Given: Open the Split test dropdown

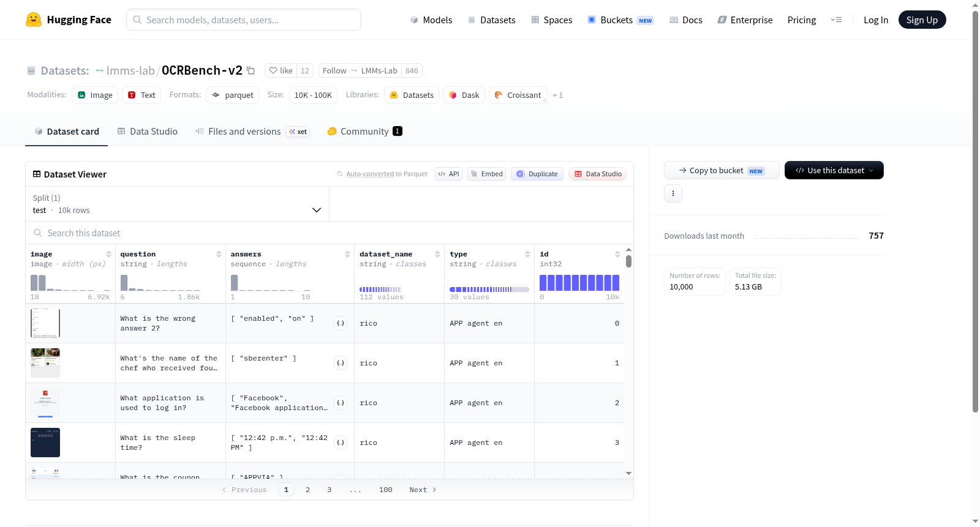Looking at the screenshot, I should [177, 204].
